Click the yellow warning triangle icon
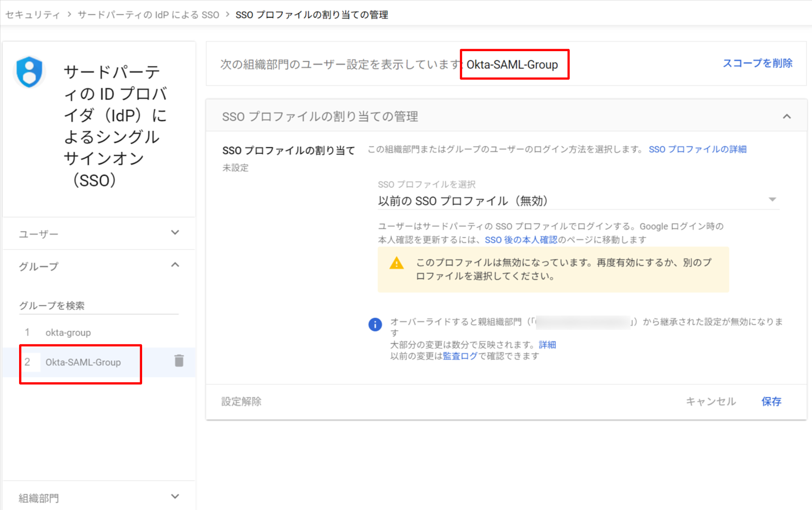The height and width of the screenshot is (510, 812). (396, 263)
